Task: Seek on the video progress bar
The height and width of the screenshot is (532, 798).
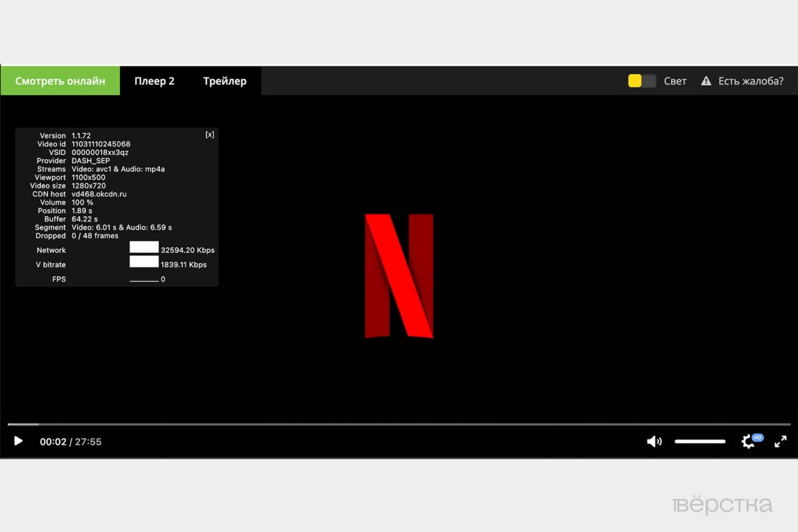Action: point(399,424)
